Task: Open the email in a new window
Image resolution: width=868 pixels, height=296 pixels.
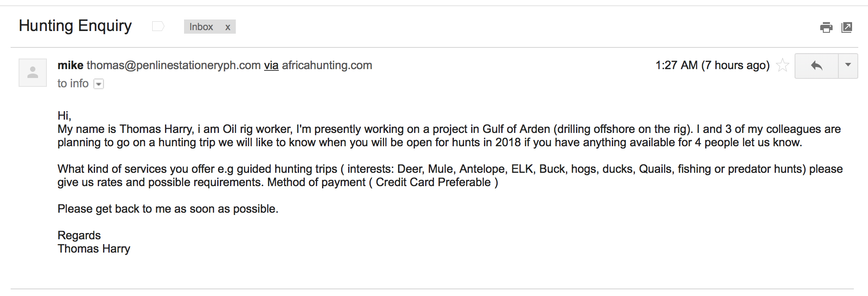Action: pyautogui.click(x=847, y=27)
